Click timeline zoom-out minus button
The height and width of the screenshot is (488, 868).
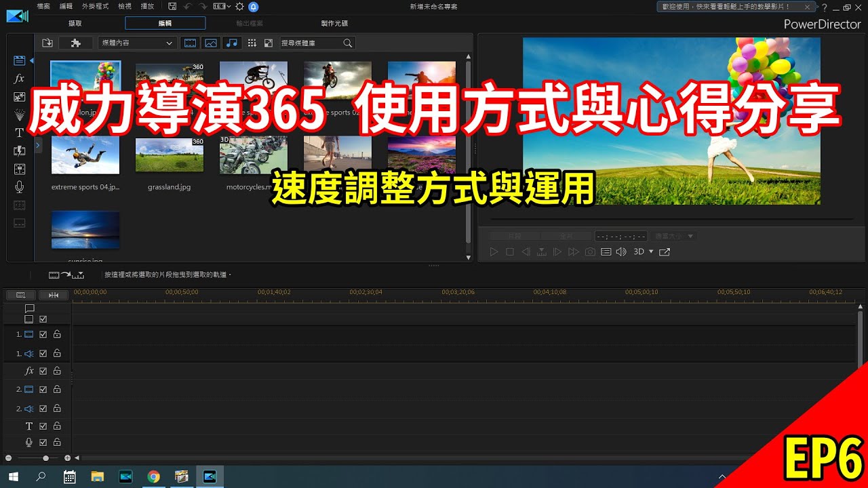9,458
